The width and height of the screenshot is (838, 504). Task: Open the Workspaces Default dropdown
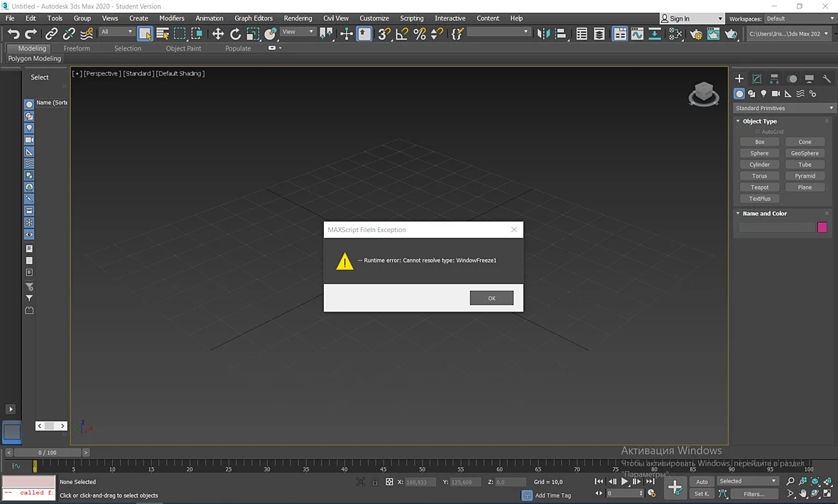800,18
